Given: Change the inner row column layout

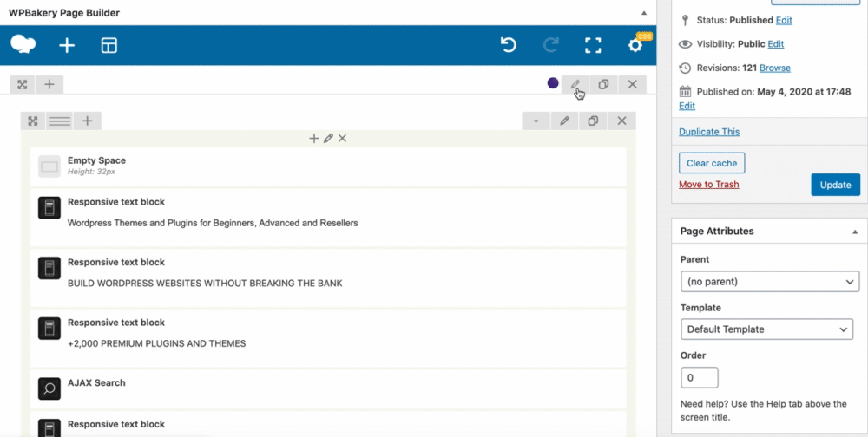Looking at the screenshot, I should click(x=60, y=121).
